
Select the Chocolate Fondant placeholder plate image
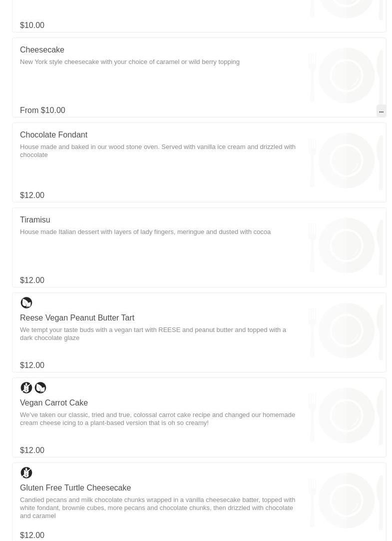coord(346,160)
